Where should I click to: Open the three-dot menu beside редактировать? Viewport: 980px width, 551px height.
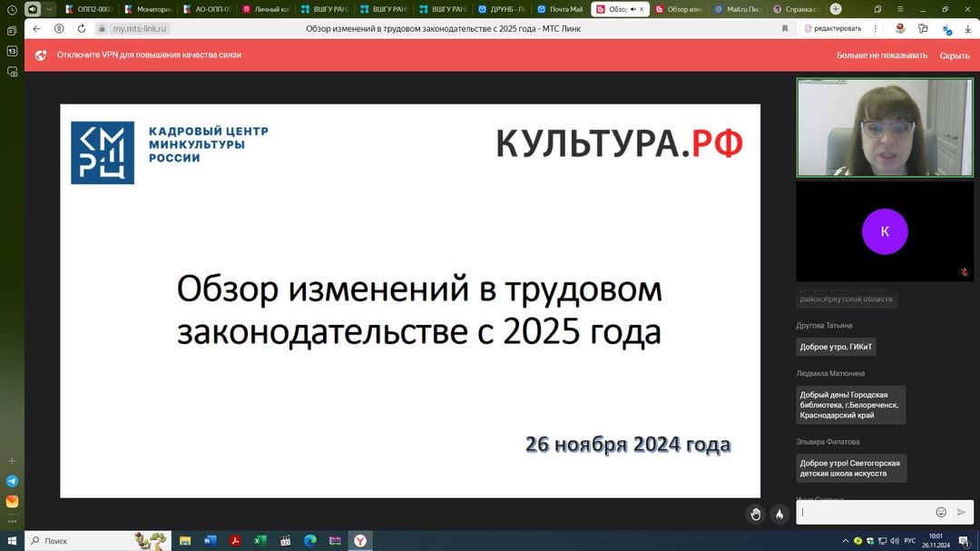point(875,29)
